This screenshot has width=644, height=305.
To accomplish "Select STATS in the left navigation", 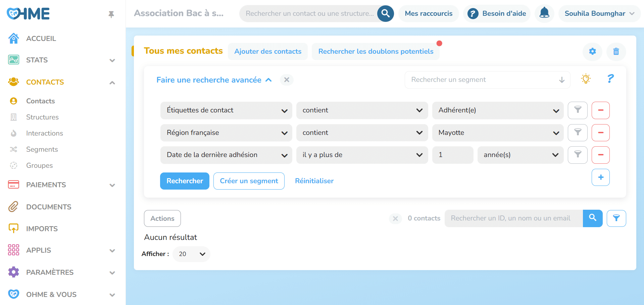I will point(37,60).
